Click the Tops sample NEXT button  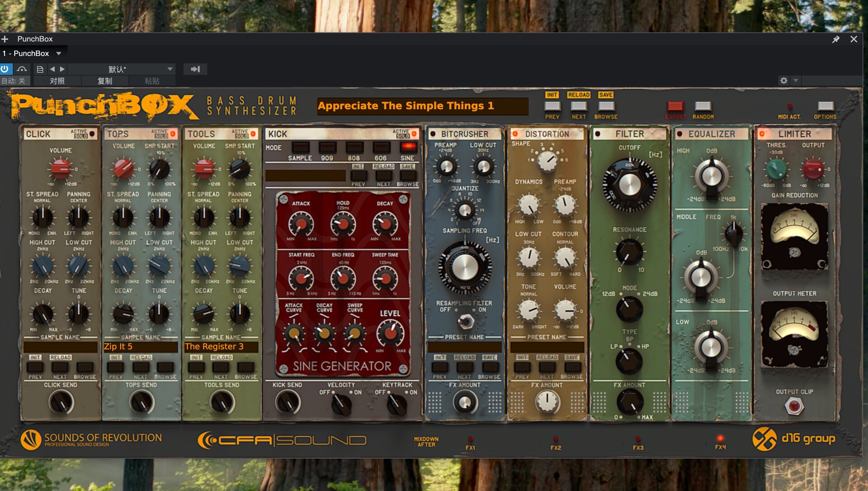(x=140, y=367)
